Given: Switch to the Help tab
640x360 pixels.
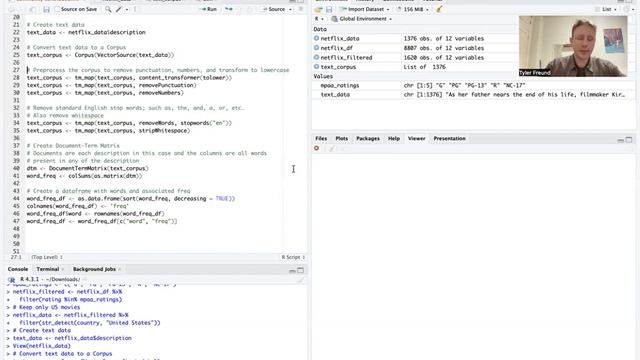Looking at the screenshot, I should [394, 139].
